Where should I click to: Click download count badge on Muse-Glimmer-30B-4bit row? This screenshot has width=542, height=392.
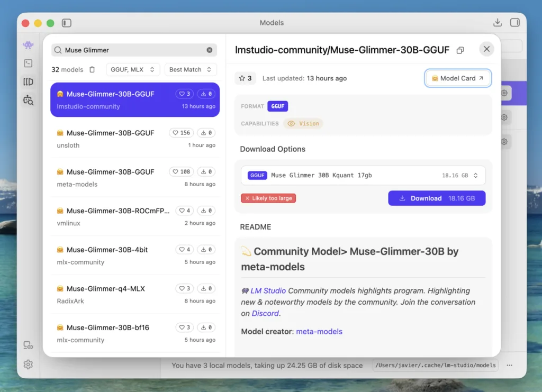tap(206, 249)
